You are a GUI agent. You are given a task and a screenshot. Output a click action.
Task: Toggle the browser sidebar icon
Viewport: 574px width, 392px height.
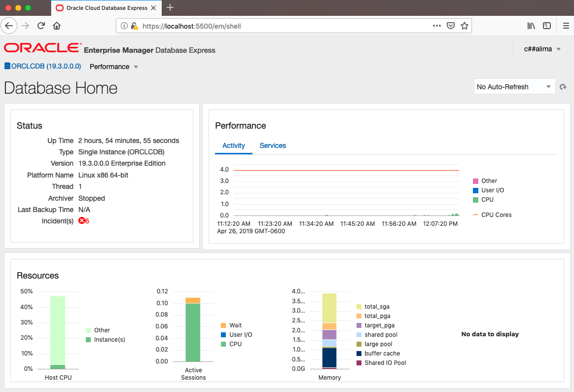point(547,26)
